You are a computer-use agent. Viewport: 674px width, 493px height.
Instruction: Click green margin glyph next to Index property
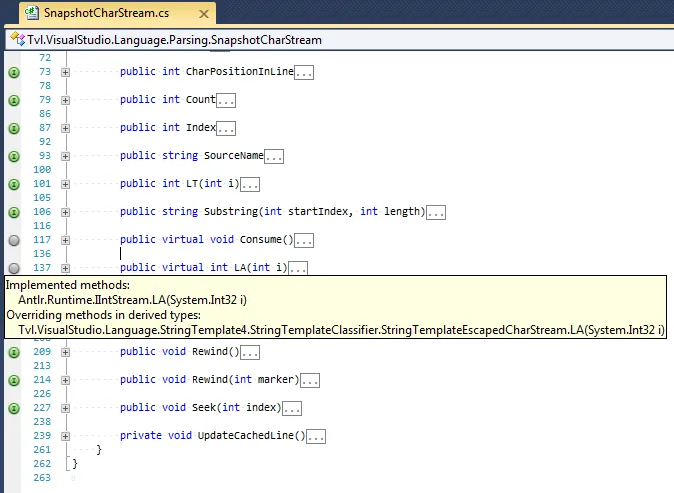pyautogui.click(x=14, y=128)
